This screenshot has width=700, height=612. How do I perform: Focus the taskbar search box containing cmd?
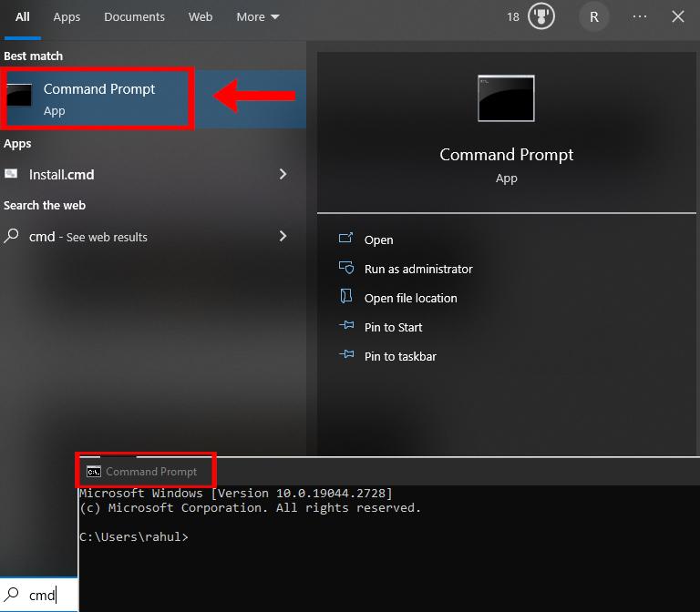pyautogui.click(x=39, y=595)
